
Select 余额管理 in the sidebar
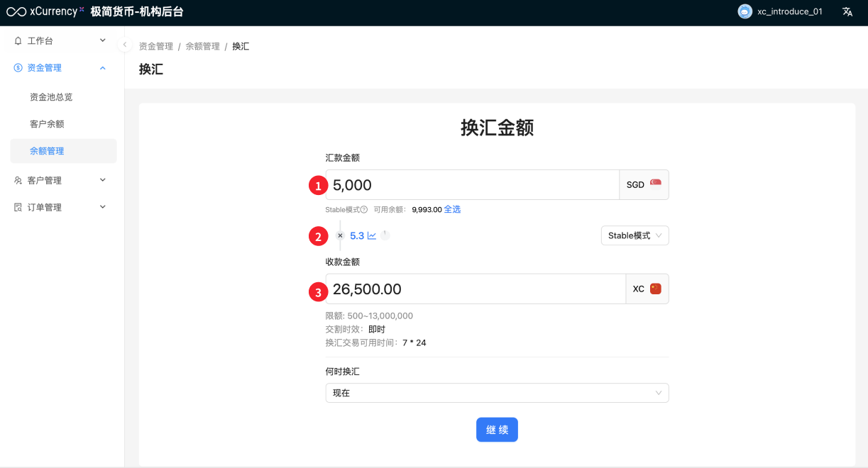(63, 151)
